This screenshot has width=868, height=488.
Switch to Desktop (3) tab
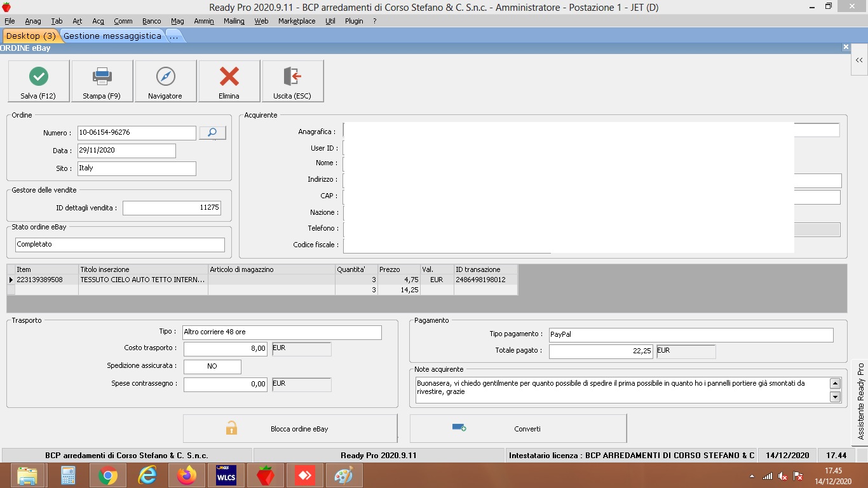click(31, 36)
